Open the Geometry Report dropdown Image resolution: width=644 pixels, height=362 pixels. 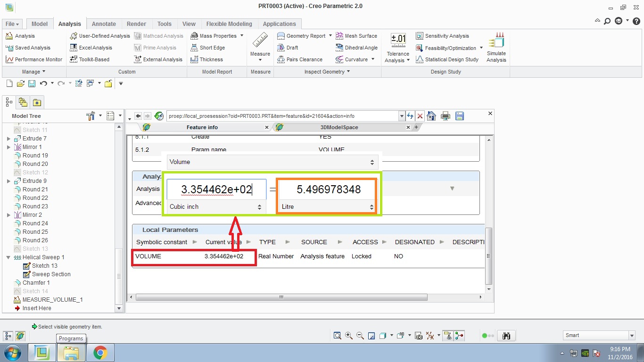pyautogui.click(x=330, y=36)
